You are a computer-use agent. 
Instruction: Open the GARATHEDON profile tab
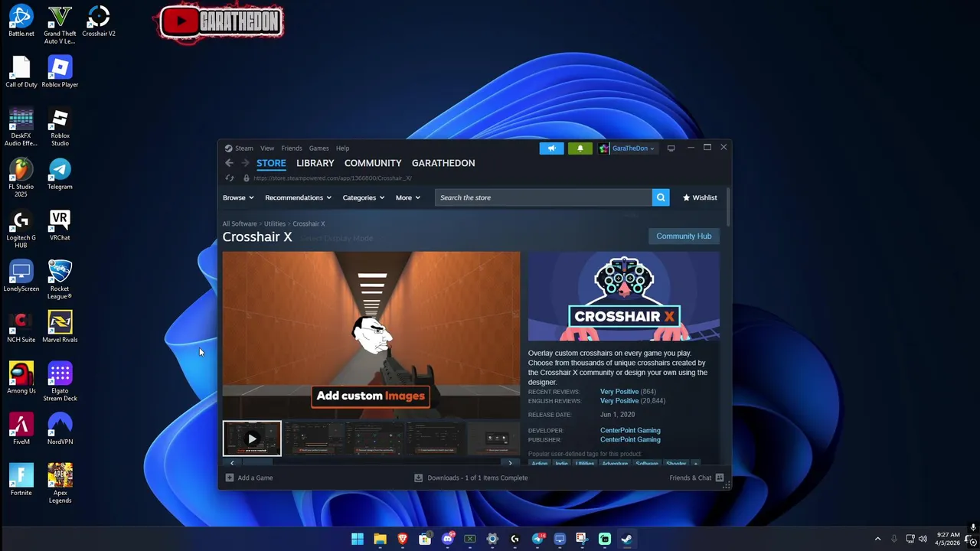443,163
